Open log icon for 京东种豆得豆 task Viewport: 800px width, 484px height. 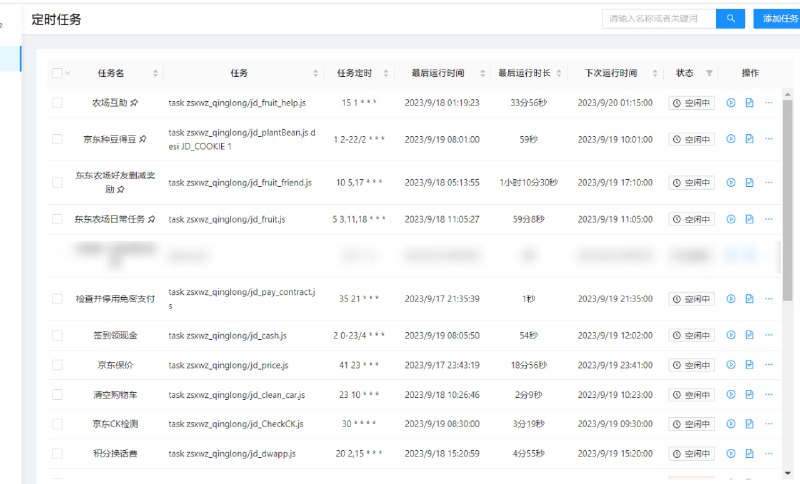tap(749, 139)
